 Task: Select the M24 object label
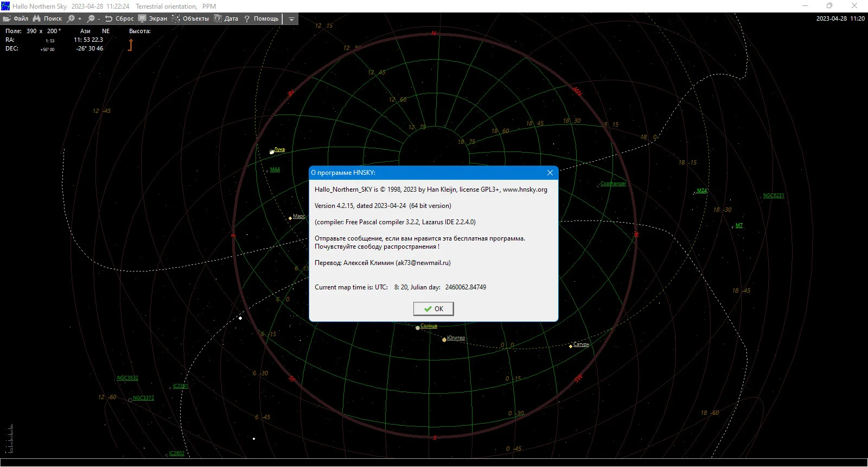(x=702, y=191)
